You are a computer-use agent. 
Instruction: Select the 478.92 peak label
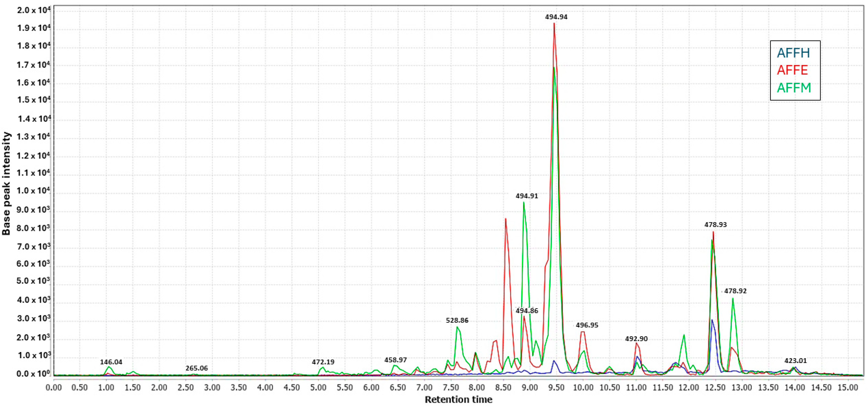735,291
